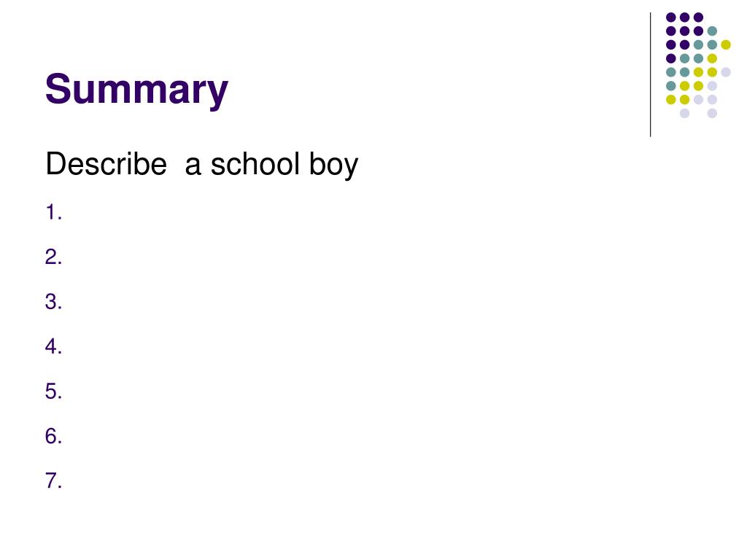Click the rightmost yellow dot in decoration
The height and width of the screenshot is (560, 747).
[x=726, y=44]
